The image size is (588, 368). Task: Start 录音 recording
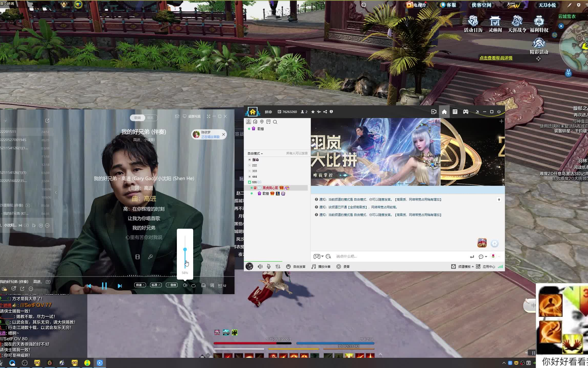(x=343, y=267)
